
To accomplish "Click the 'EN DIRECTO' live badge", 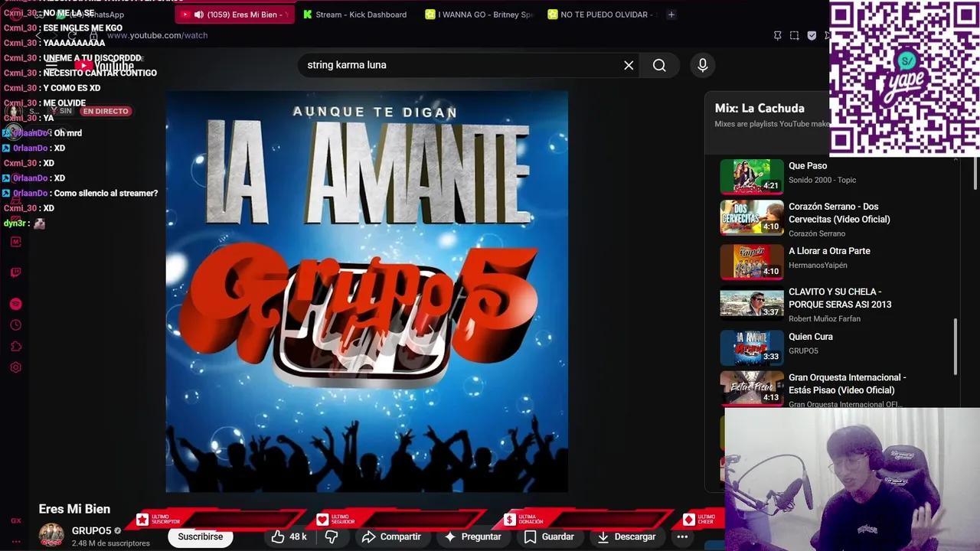I will tap(106, 111).
